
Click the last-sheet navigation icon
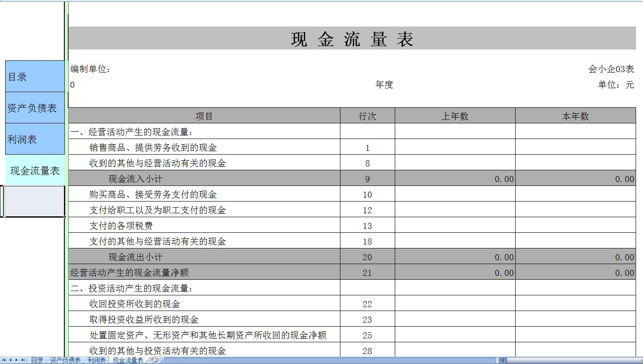[23, 360]
